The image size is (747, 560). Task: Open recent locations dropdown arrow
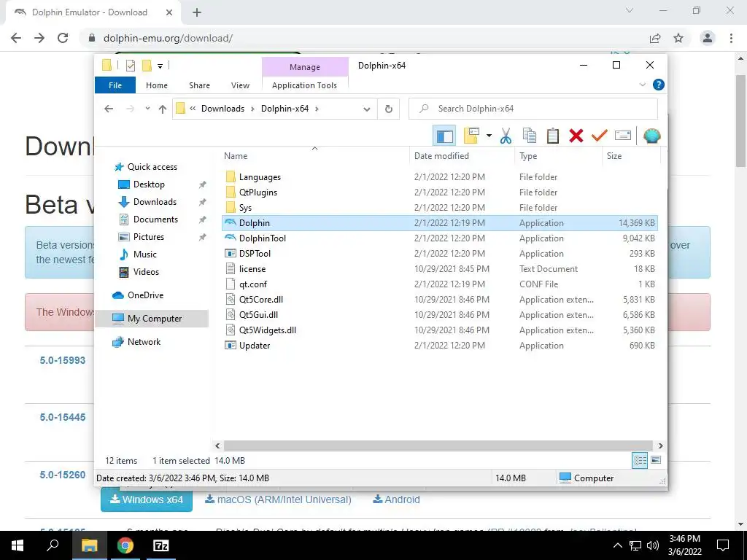click(x=147, y=109)
